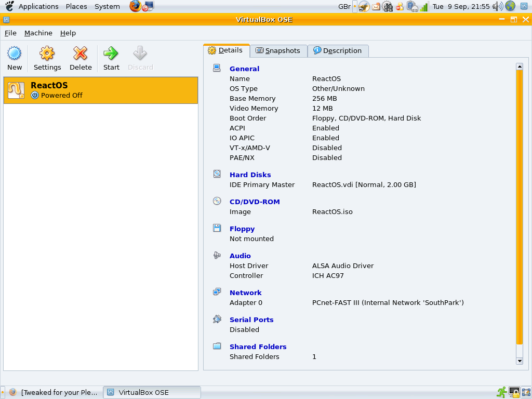The image size is (532, 399).
Task: Create a new virtual machine
Action: click(14, 57)
